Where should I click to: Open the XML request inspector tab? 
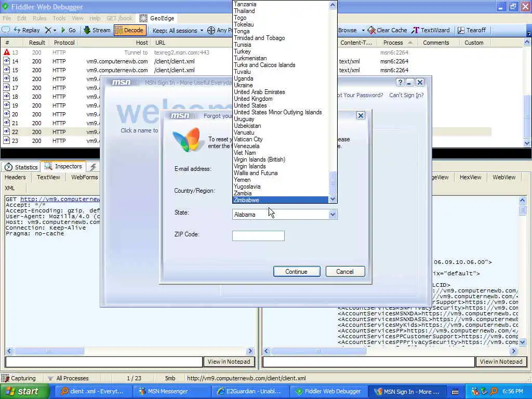tap(10, 188)
